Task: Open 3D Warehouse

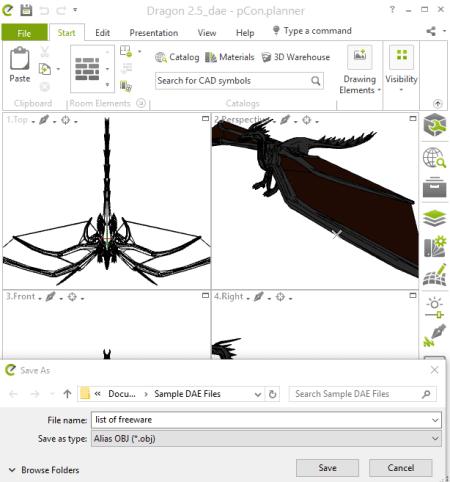Action: pyautogui.click(x=296, y=57)
